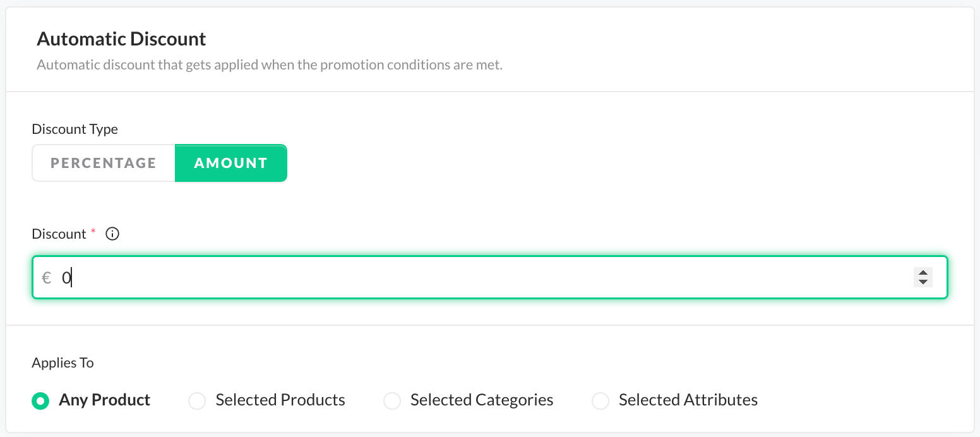The image size is (980, 437).
Task: Click the euro currency symbol in the field
Action: tap(46, 277)
